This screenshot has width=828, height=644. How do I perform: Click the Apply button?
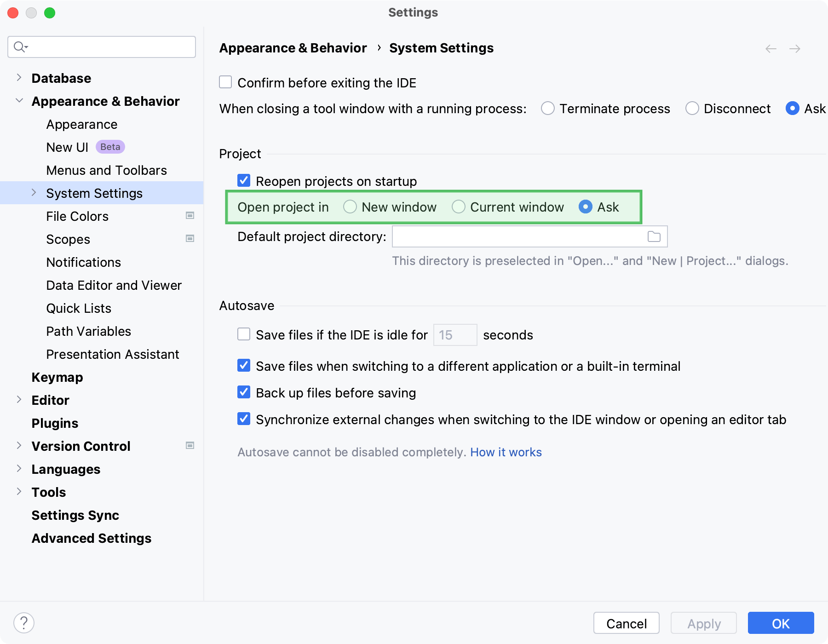[x=703, y=623]
